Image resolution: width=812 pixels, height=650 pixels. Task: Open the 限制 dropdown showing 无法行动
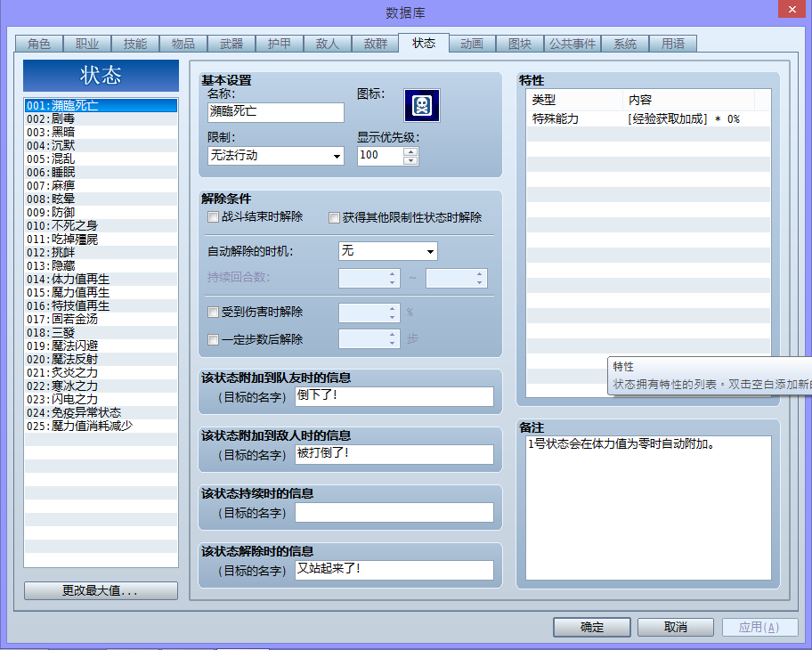tap(275, 156)
